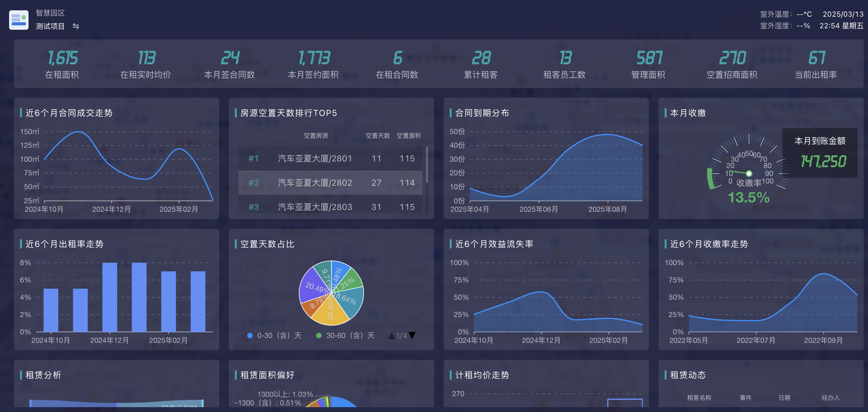Switch project via the swap arrows icon

[76, 26]
